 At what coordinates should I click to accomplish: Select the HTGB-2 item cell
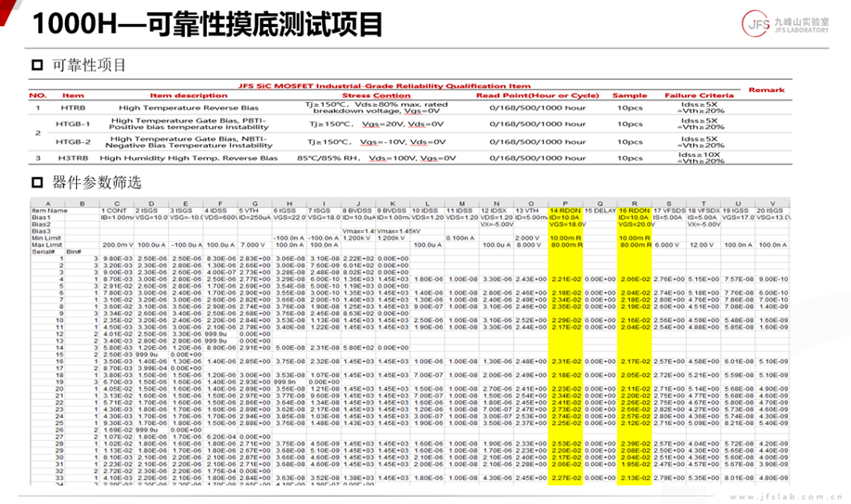tap(72, 142)
